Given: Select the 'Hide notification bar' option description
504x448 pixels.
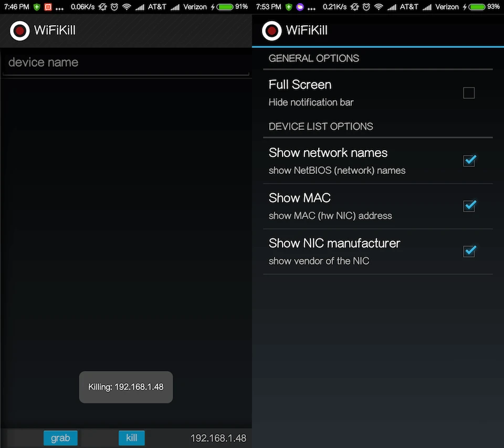Looking at the screenshot, I should (x=311, y=102).
